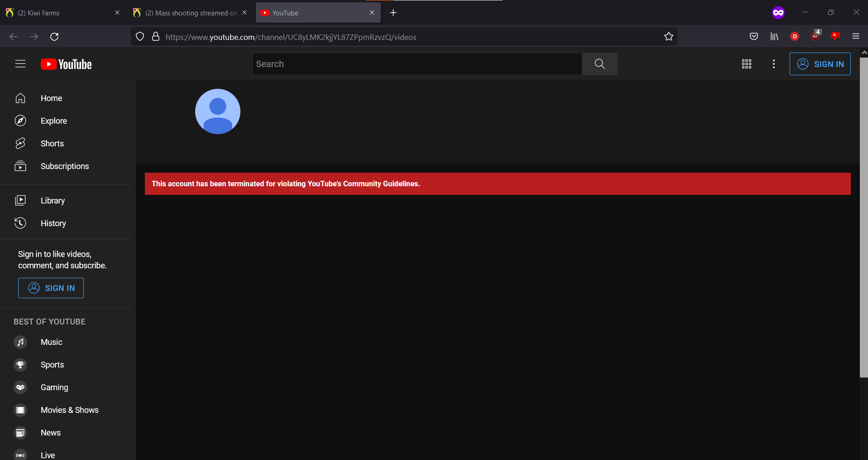Open History in the sidebar
This screenshot has width=868, height=460.
[66, 223]
